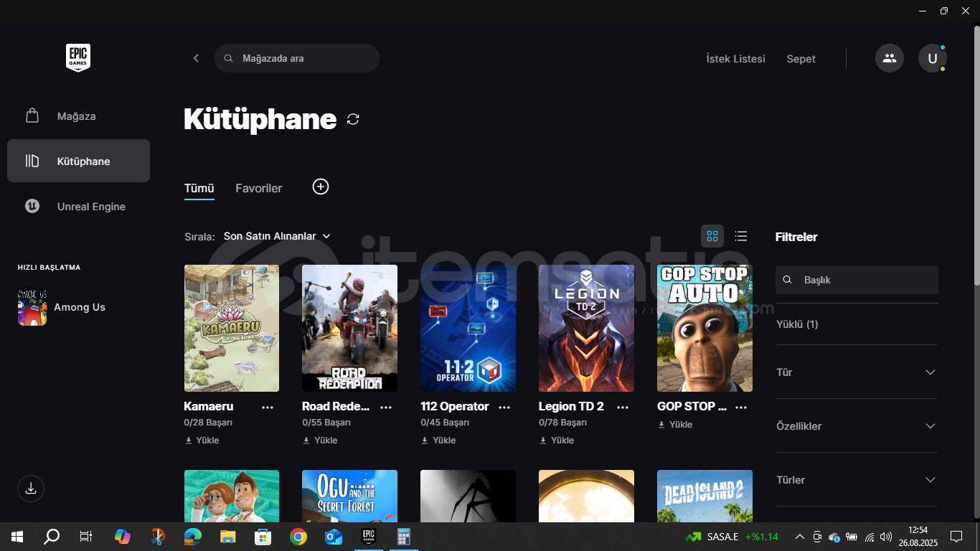Image resolution: width=980 pixels, height=551 pixels.
Task: Click the "0/55 Başarı" text
Action: tap(326, 423)
